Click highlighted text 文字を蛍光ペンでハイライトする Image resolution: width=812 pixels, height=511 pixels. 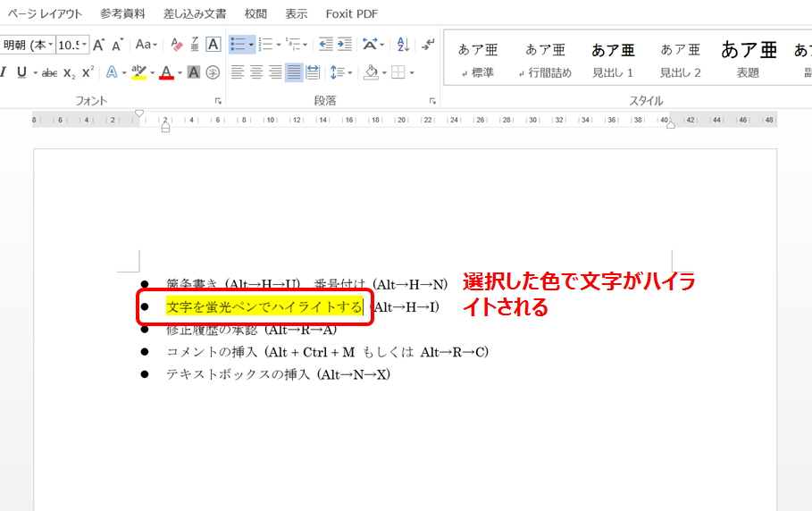point(264,307)
